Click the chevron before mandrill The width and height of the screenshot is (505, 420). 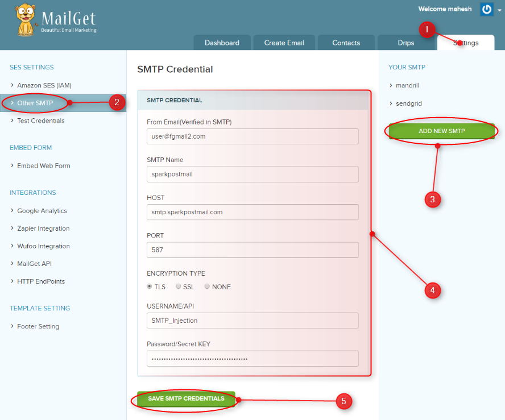[391, 85]
